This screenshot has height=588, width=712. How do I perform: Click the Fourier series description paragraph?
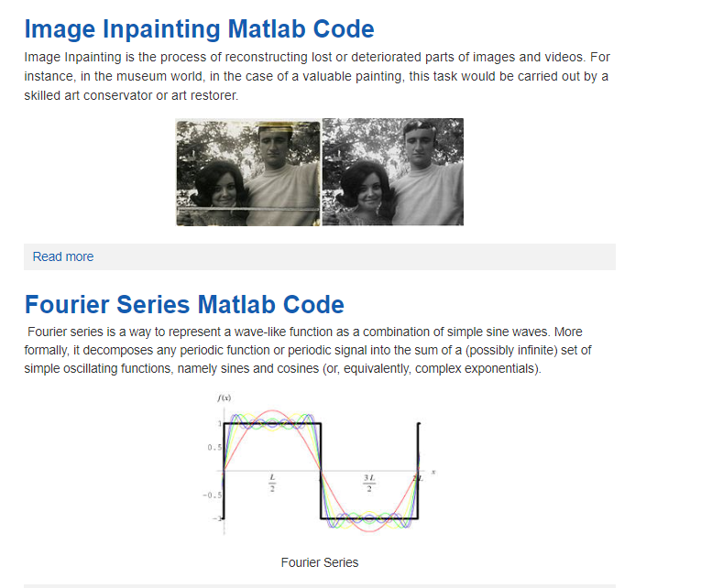coord(308,350)
